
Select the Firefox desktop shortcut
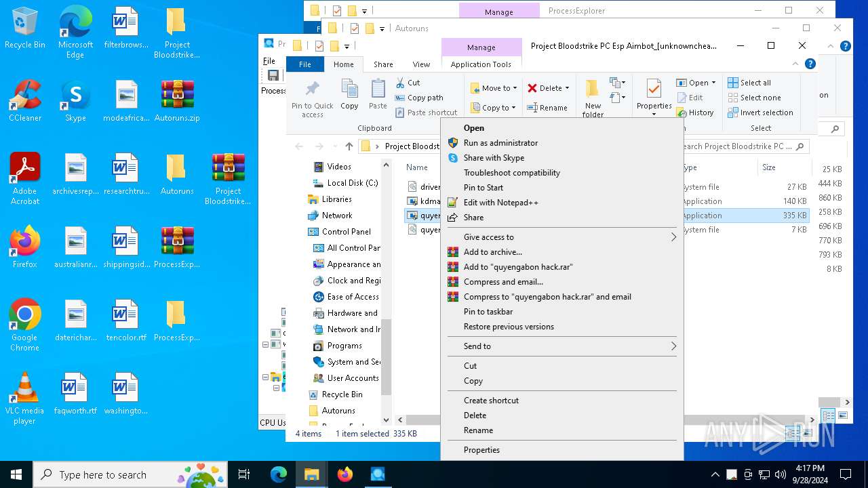coord(25,247)
